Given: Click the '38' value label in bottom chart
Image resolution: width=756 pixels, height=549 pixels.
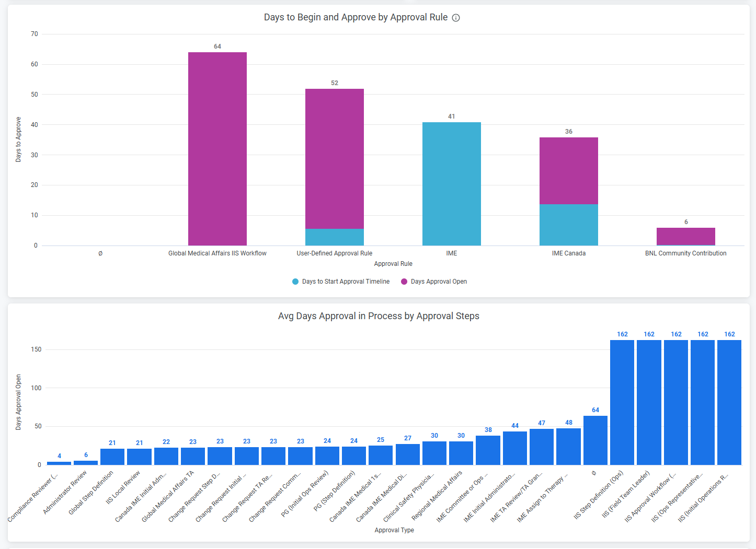Looking at the screenshot, I should (x=488, y=430).
